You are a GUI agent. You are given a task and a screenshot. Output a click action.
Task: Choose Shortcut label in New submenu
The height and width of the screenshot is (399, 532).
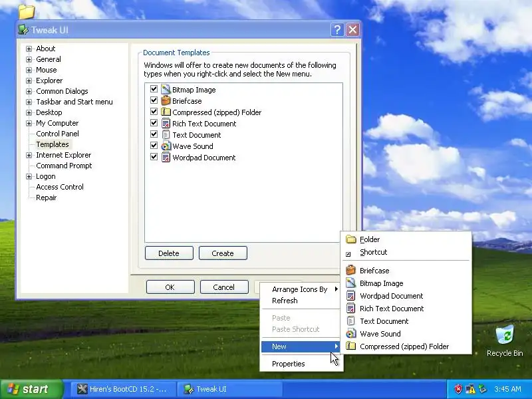pos(373,252)
